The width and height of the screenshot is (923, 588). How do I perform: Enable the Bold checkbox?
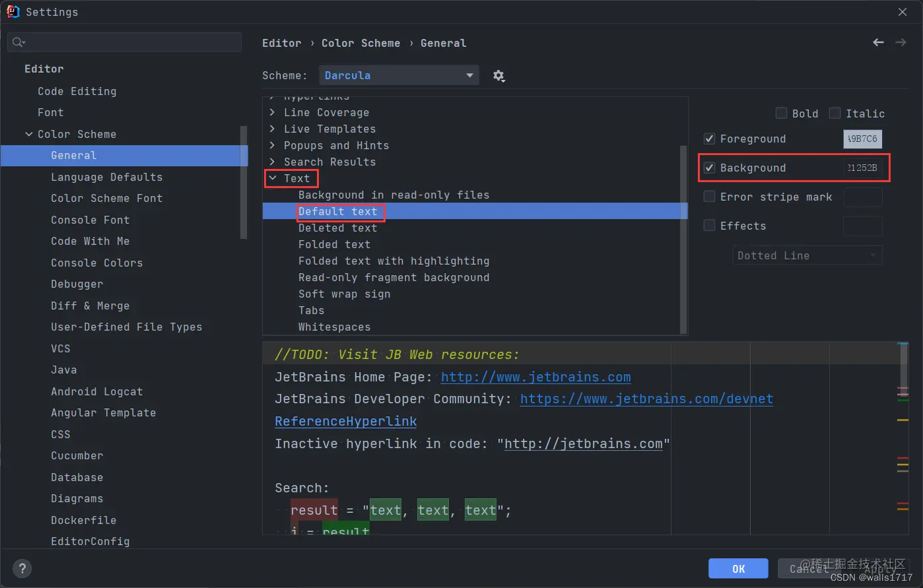click(x=781, y=113)
